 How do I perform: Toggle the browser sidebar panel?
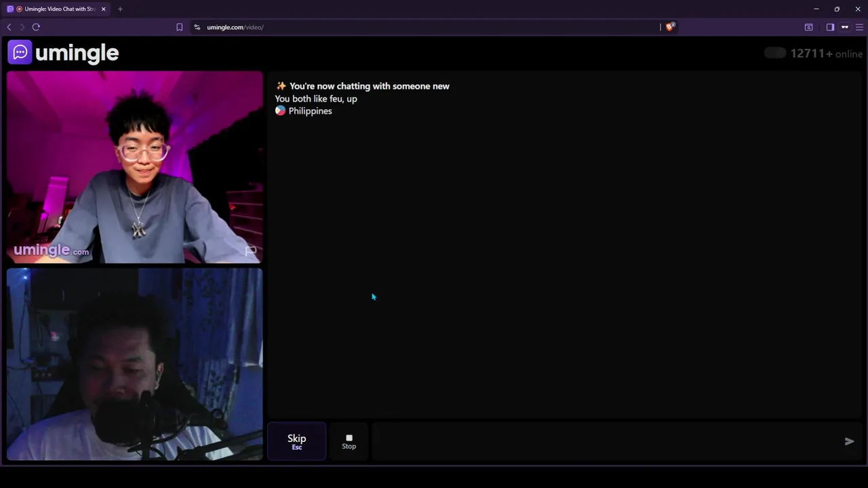(830, 27)
